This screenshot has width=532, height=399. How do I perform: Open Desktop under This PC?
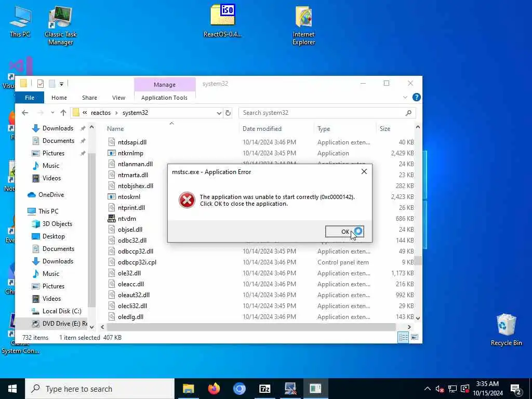click(x=48, y=236)
